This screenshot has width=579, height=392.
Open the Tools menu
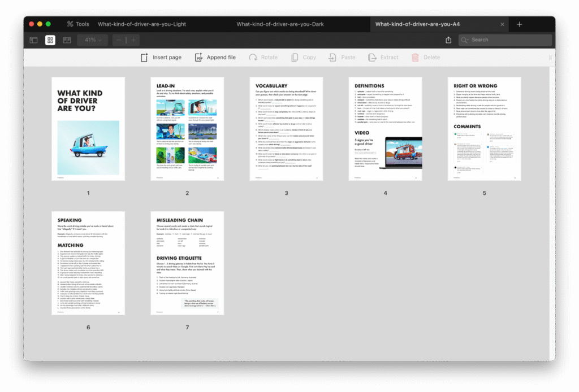point(77,24)
